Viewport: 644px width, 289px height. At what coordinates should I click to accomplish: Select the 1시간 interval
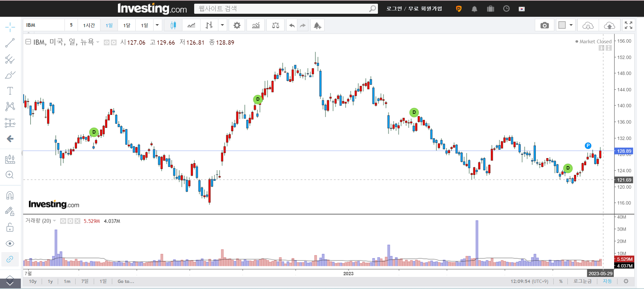pyautogui.click(x=89, y=25)
